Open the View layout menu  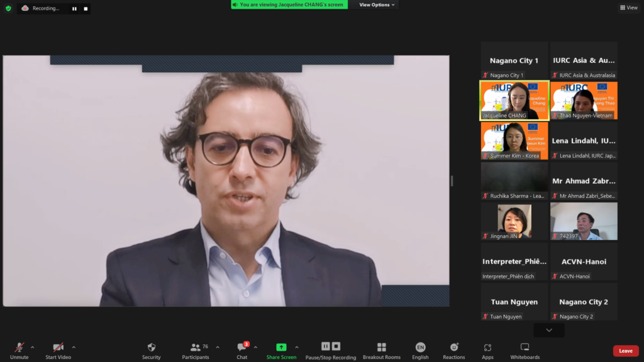click(x=628, y=8)
